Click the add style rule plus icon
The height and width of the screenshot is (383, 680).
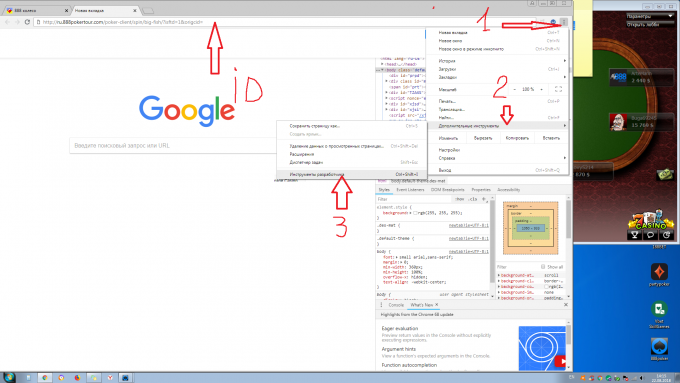coord(484,199)
